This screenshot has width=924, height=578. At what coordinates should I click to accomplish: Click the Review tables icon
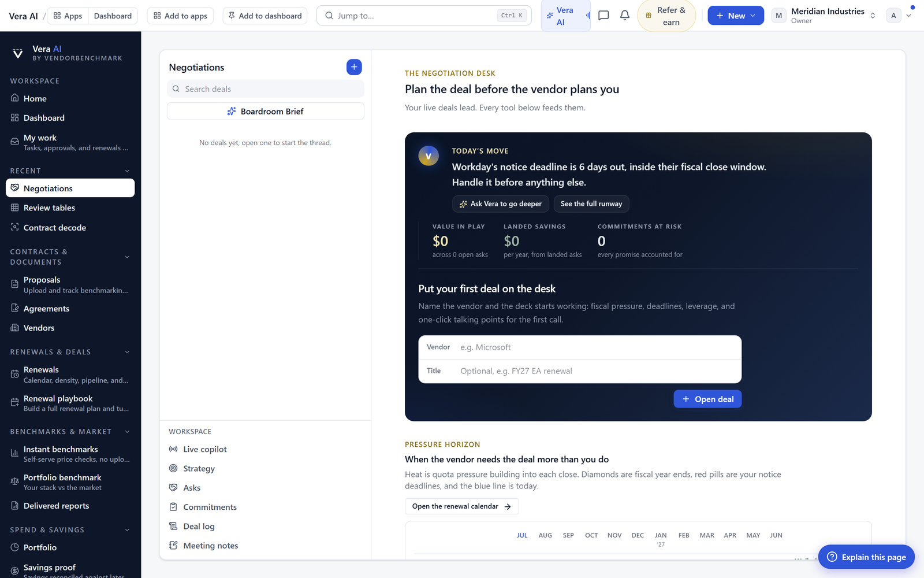(x=15, y=208)
